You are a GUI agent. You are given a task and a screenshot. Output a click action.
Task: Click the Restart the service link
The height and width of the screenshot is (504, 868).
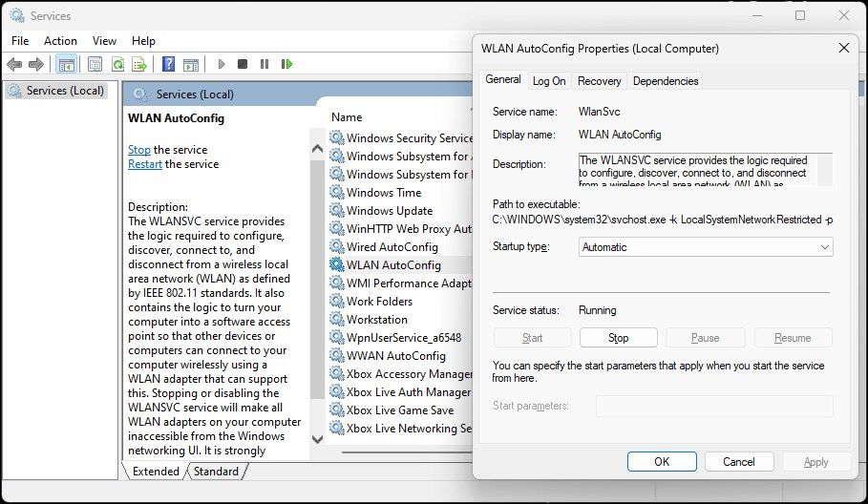[145, 164]
